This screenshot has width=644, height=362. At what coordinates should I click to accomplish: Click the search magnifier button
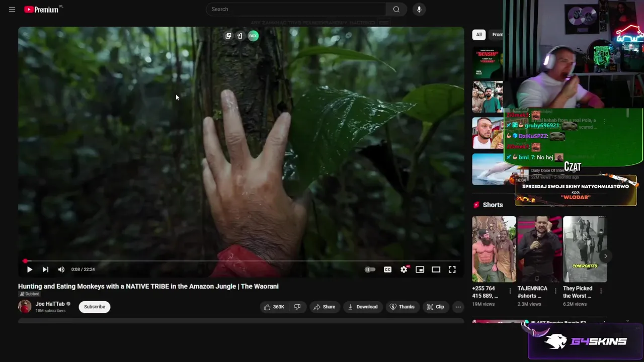[x=396, y=9]
